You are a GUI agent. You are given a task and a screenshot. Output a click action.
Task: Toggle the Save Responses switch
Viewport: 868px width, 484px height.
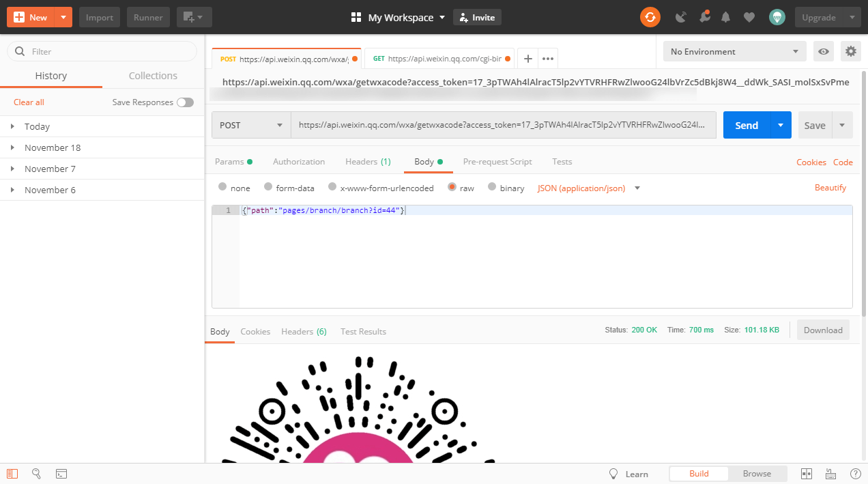point(185,102)
